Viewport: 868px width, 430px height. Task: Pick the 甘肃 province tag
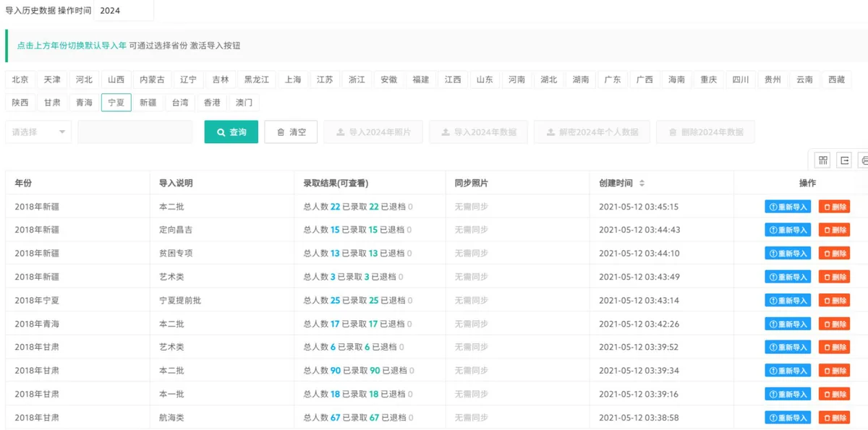click(x=52, y=103)
